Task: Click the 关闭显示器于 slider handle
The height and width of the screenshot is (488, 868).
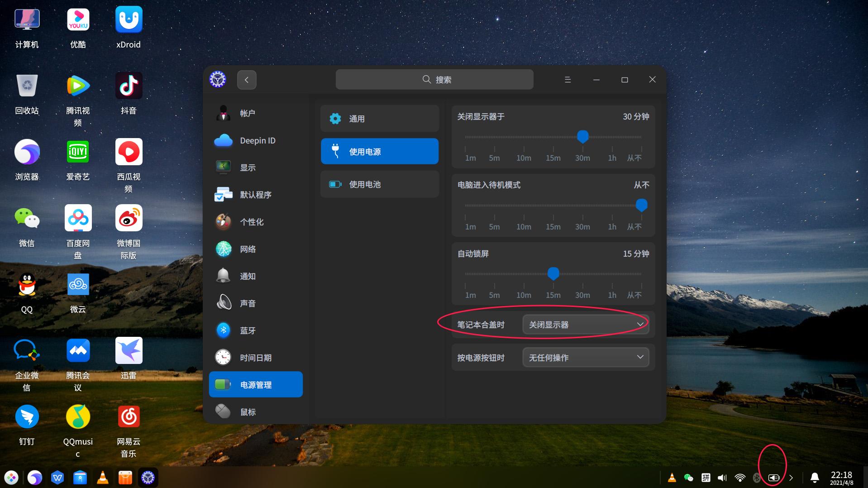Action: tap(583, 136)
